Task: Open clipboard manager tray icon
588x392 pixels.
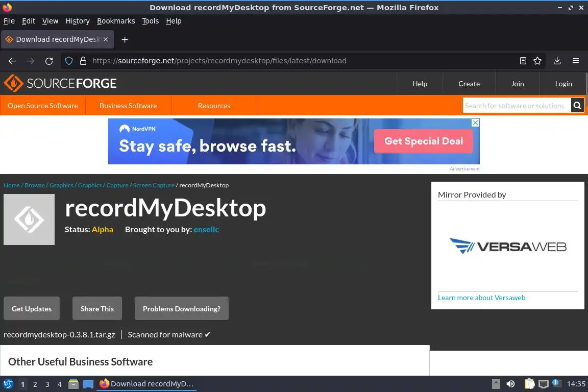Action: pyautogui.click(x=529, y=384)
